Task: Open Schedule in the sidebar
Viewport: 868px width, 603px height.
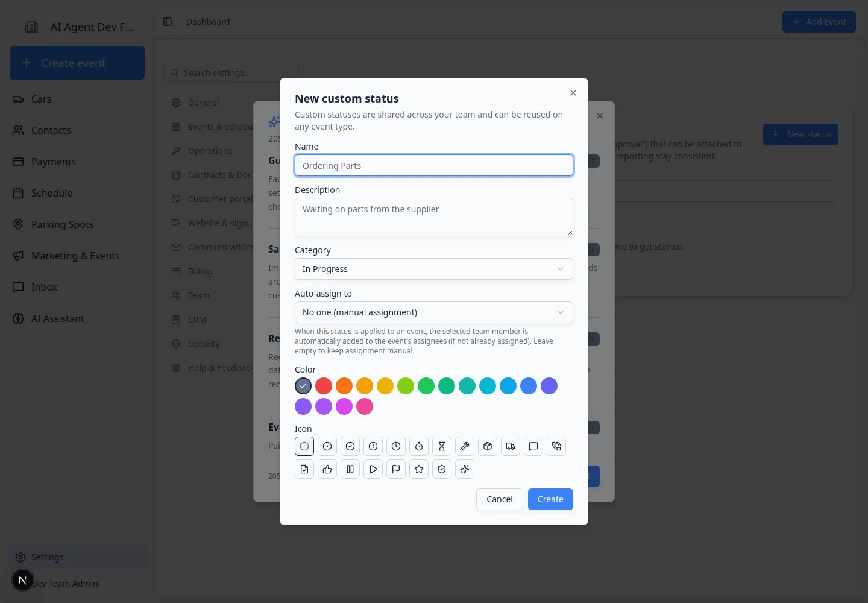Action: point(77,193)
